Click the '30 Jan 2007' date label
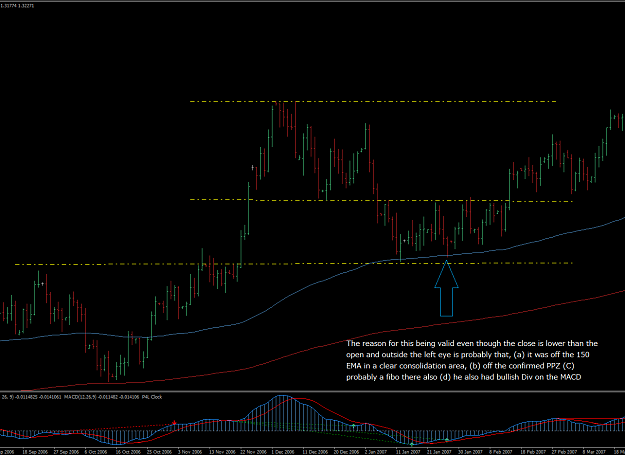The height and width of the screenshot is (455, 625). [470, 452]
